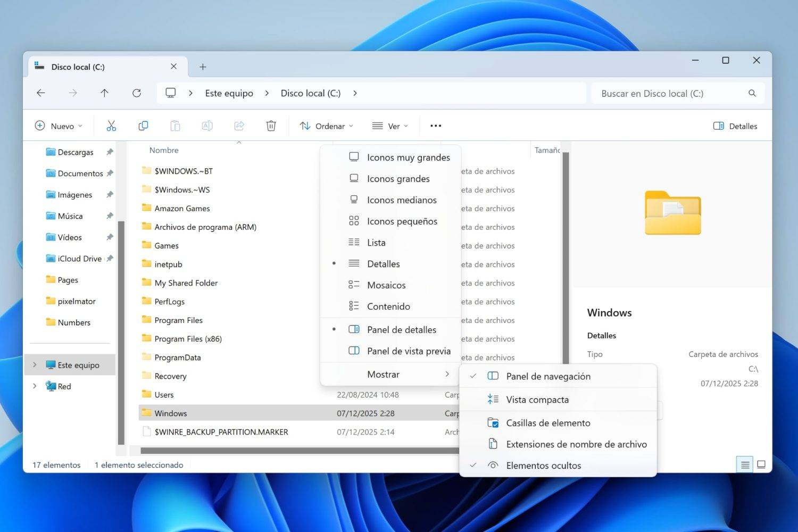
Task: Expand the Mostrar submenu
Action: point(390,375)
